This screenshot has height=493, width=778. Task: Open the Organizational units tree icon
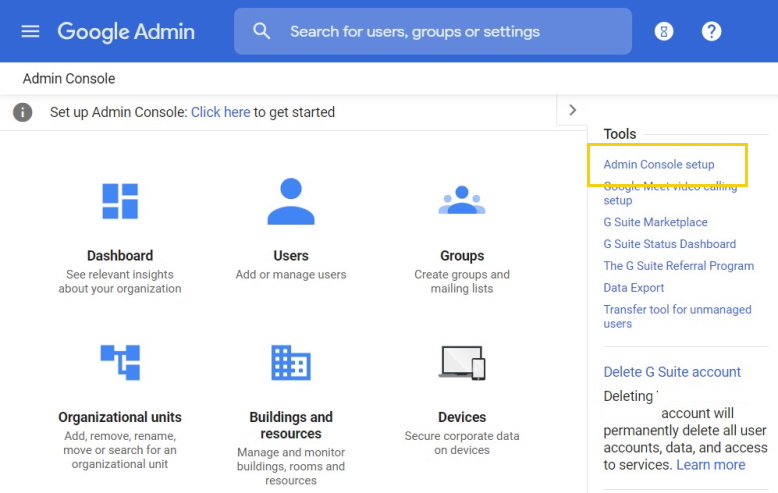coord(120,363)
